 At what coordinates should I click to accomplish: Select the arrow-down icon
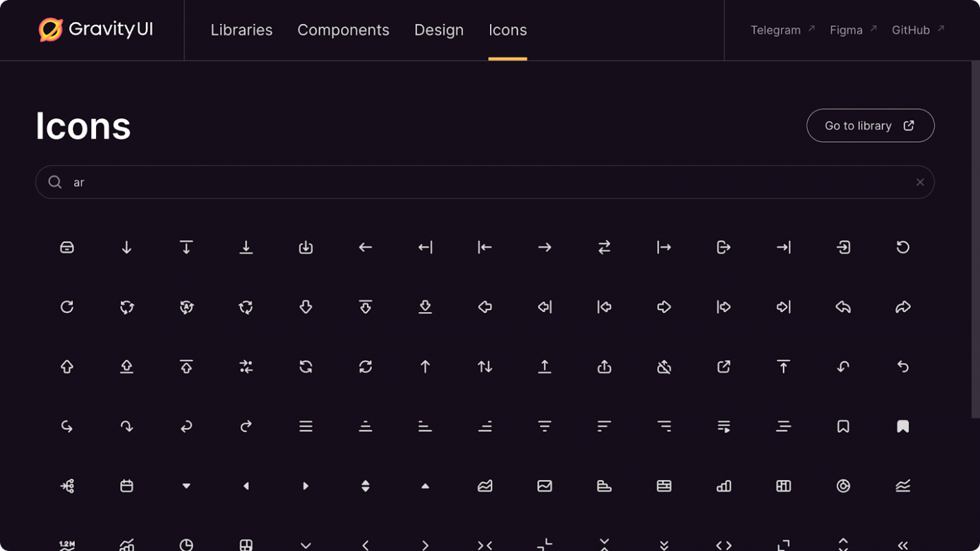[126, 247]
